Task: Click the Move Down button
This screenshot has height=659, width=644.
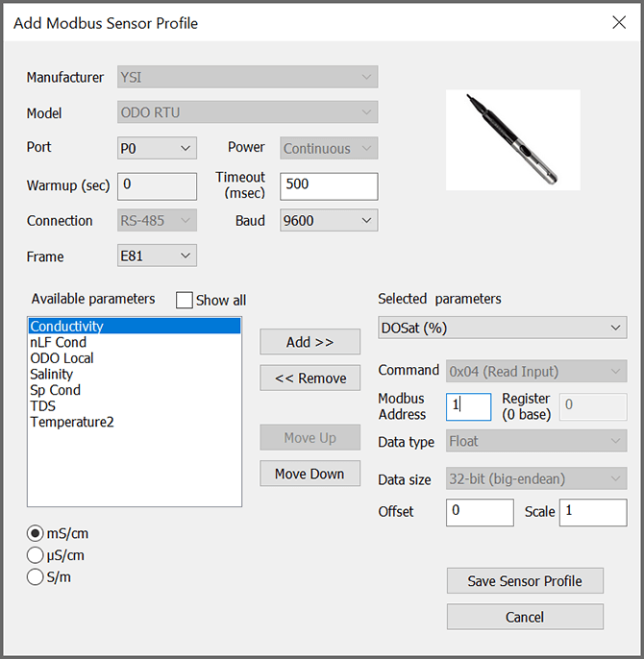Action: (x=310, y=474)
